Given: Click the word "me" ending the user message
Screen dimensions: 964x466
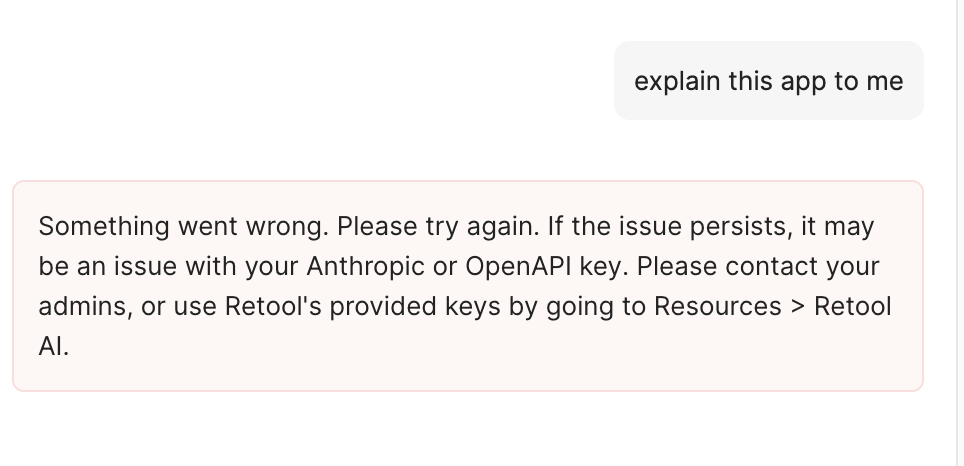Looking at the screenshot, I should [884, 81].
